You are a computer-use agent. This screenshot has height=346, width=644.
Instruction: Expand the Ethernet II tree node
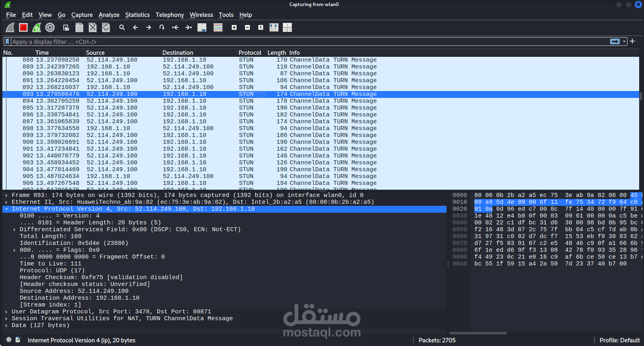point(6,202)
